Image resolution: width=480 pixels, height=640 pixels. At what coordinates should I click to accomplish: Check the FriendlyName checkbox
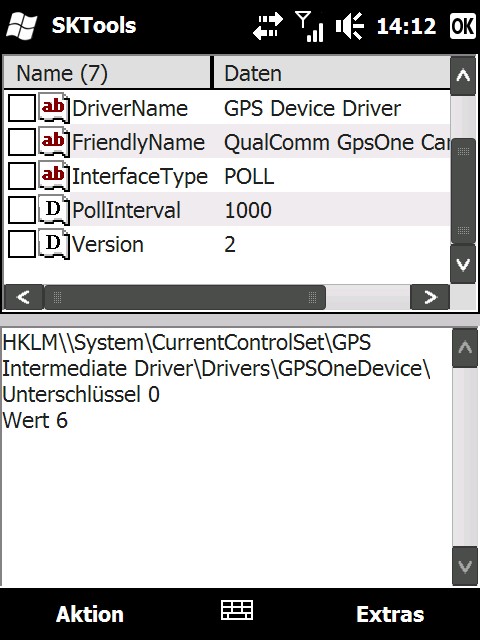tap(22, 142)
